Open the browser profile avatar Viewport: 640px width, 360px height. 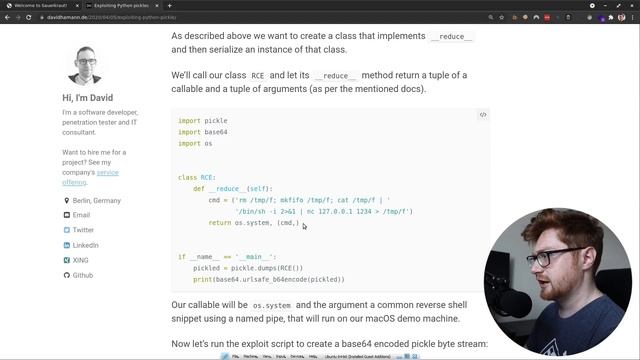(x=621, y=18)
